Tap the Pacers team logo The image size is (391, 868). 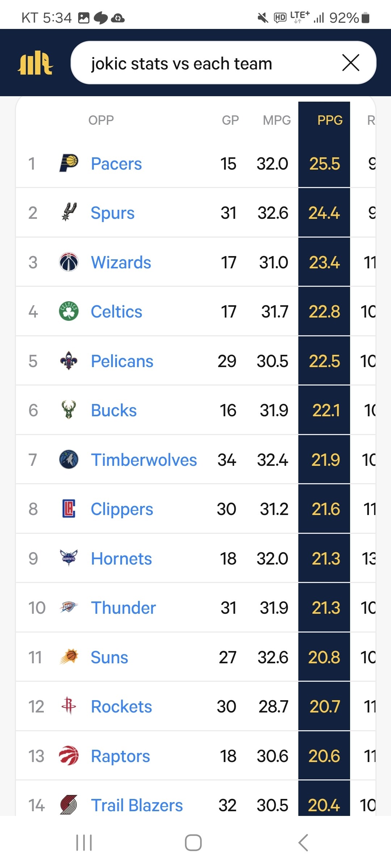click(69, 163)
